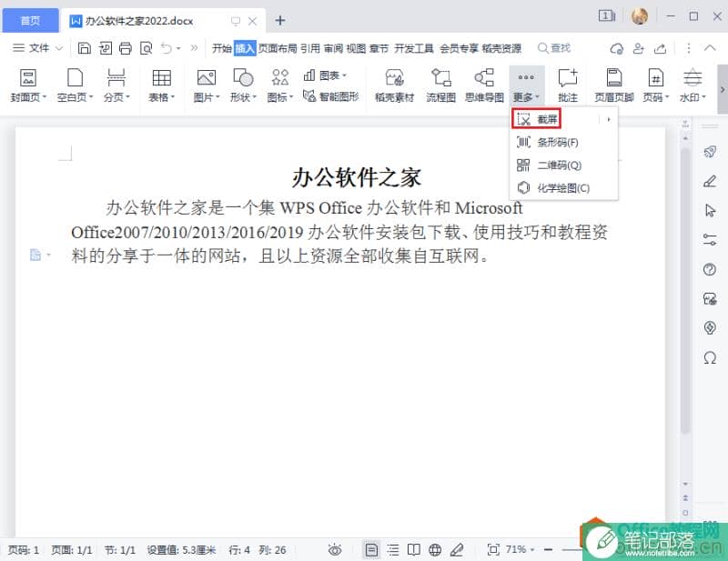728x561 pixels.
Task: Insert Watermark (水印)
Action: [693, 85]
